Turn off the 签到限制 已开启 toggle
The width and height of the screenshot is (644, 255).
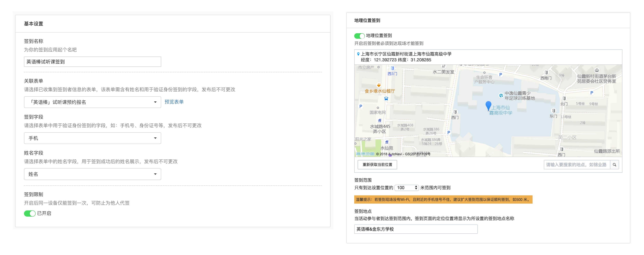pos(30,214)
